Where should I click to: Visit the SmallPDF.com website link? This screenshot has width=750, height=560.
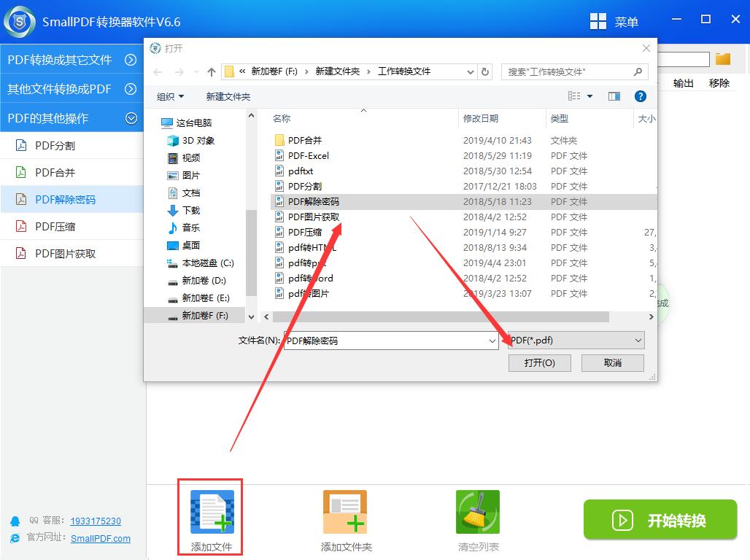(101, 539)
